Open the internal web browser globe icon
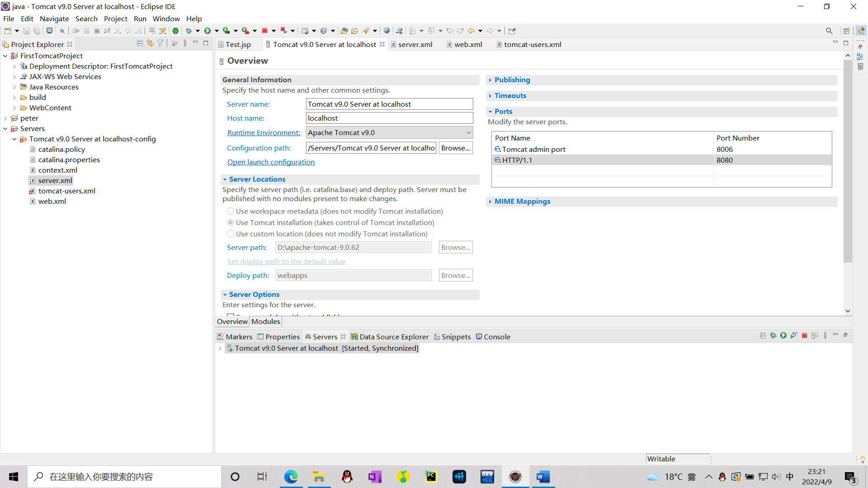This screenshot has width=868, height=488. (387, 30)
